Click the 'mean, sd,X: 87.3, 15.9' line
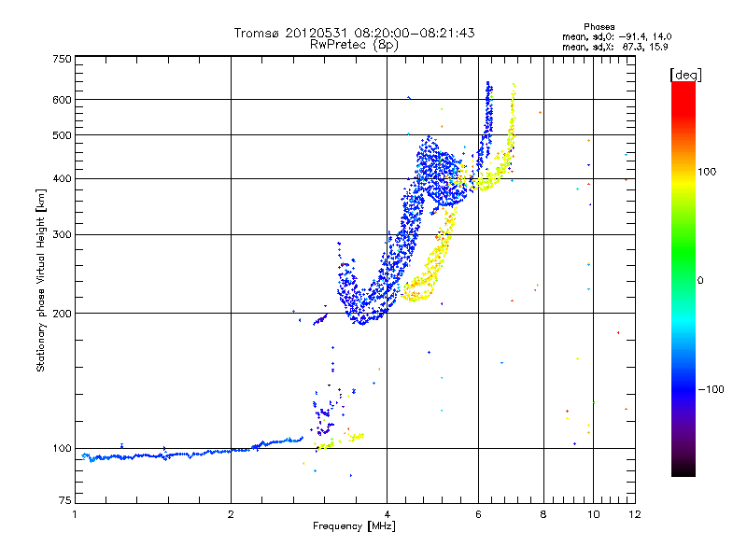 click(615, 47)
